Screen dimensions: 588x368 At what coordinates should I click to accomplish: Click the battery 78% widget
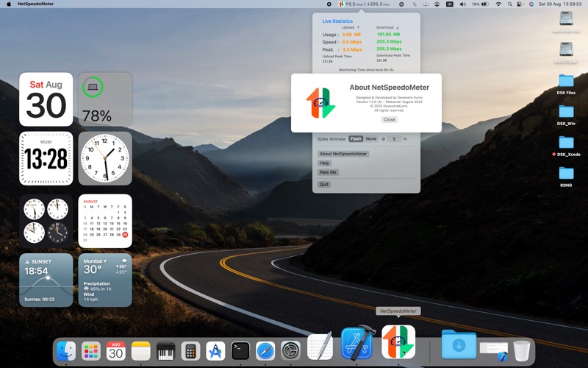tap(105, 99)
